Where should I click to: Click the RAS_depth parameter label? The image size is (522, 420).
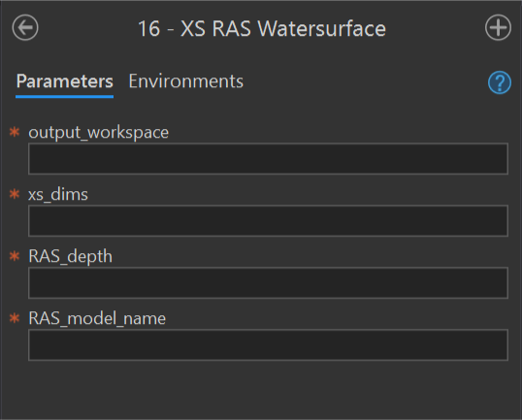(70, 256)
